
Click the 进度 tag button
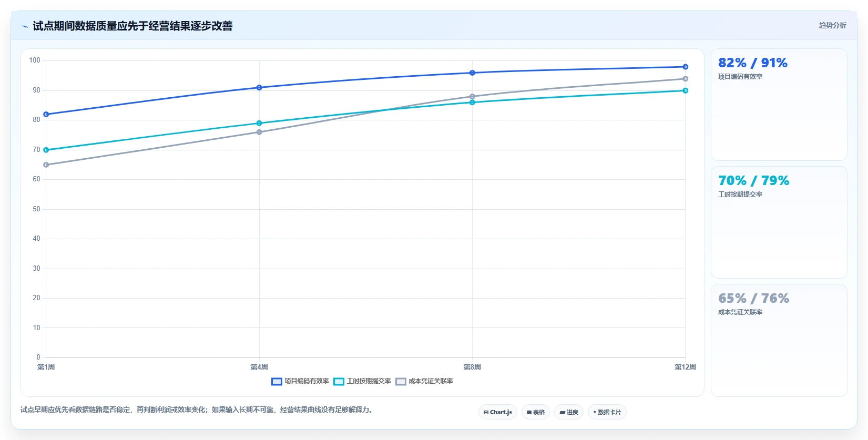pos(569,412)
